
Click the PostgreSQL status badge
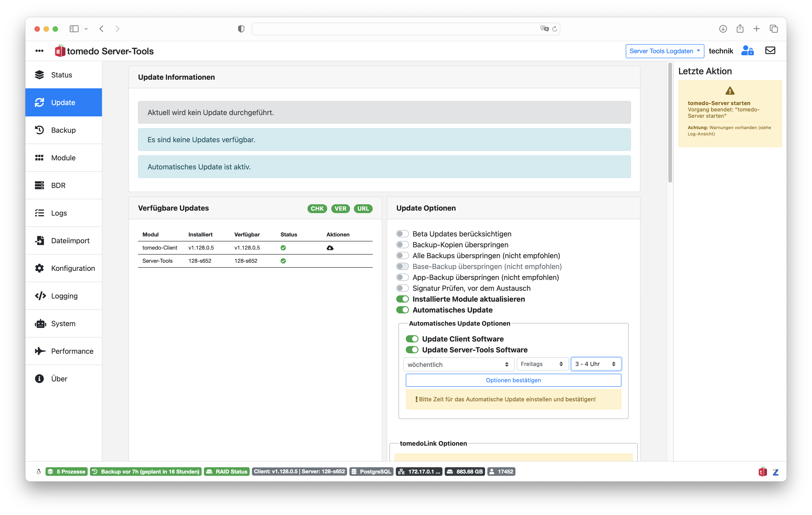pyautogui.click(x=371, y=472)
